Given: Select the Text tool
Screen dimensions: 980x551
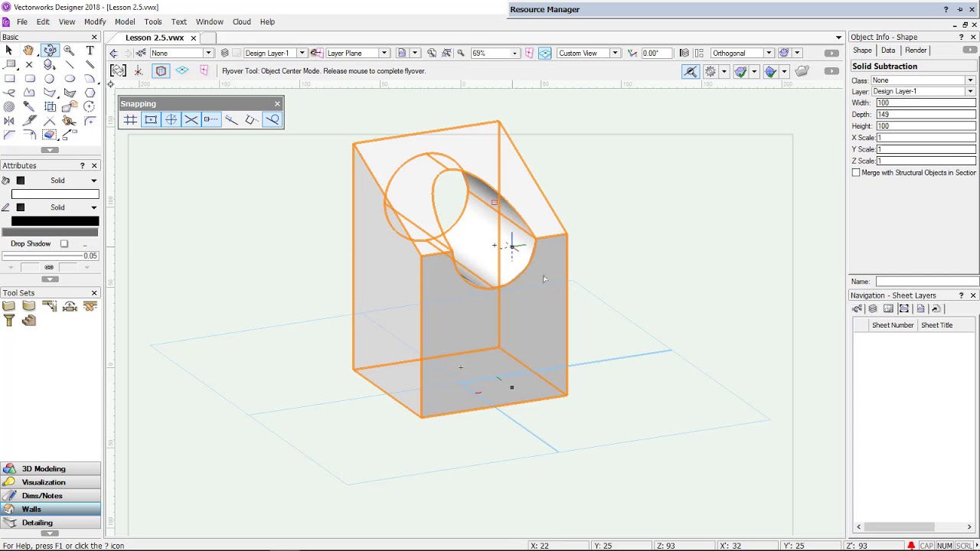Looking at the screenshot, I should pyautogui.click(x=90, y=51).
